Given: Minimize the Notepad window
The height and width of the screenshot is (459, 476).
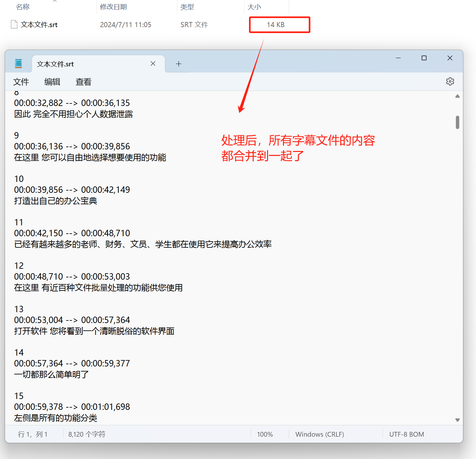Looking at the screenshot, I should pos(398,58).
